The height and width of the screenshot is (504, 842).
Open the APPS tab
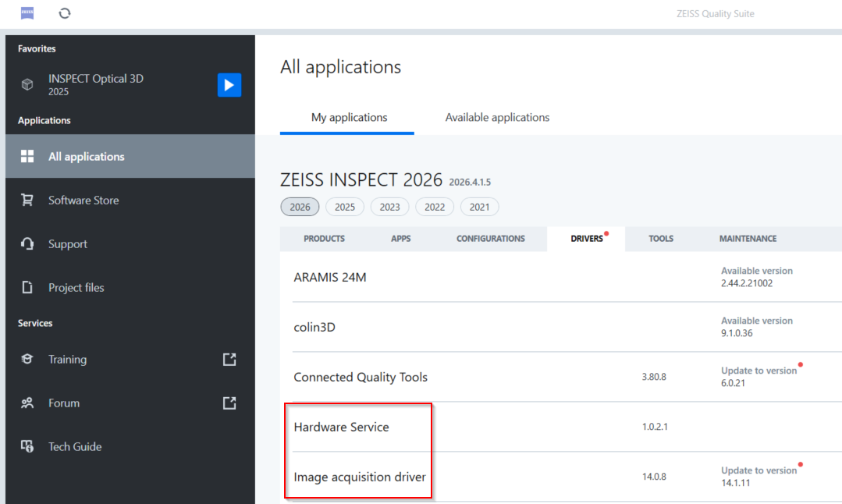click(400, 238)
